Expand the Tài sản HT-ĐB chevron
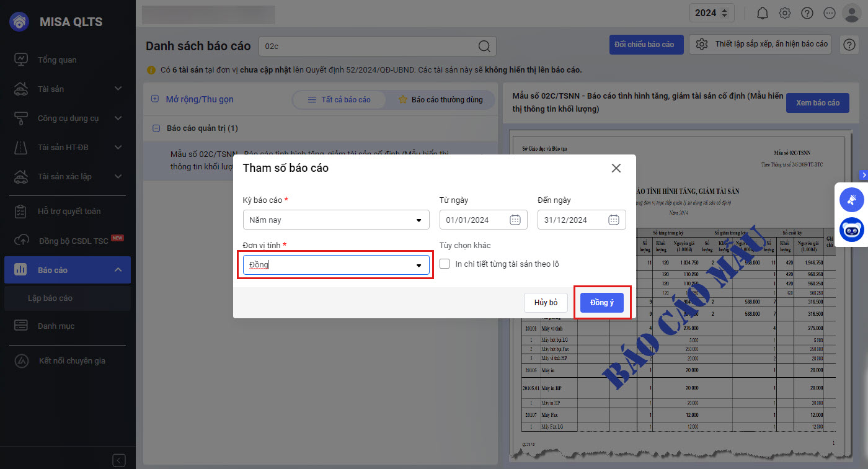This screenshot has width=868, height=469. coord(118,147)
